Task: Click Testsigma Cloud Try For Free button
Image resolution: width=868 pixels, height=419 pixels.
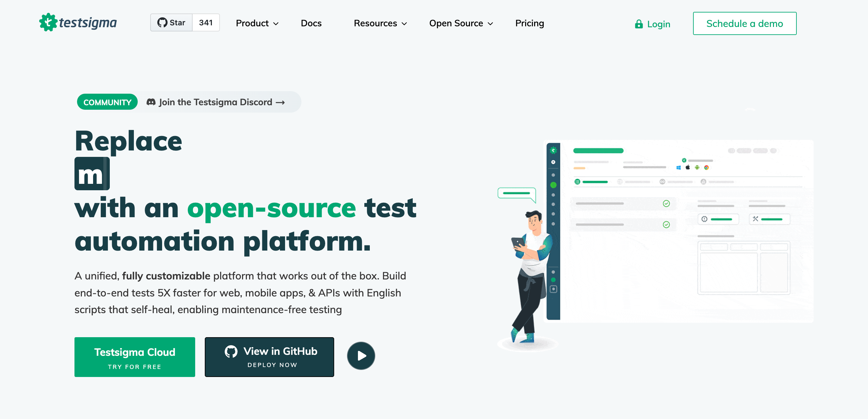Action: (135, 356)
